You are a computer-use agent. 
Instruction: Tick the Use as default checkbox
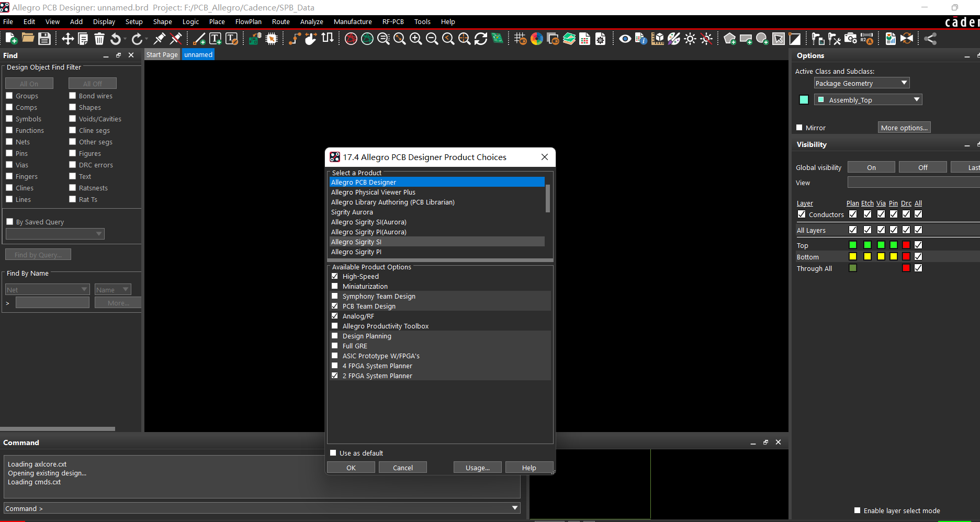pyautogui.click(x=333, y=453)
